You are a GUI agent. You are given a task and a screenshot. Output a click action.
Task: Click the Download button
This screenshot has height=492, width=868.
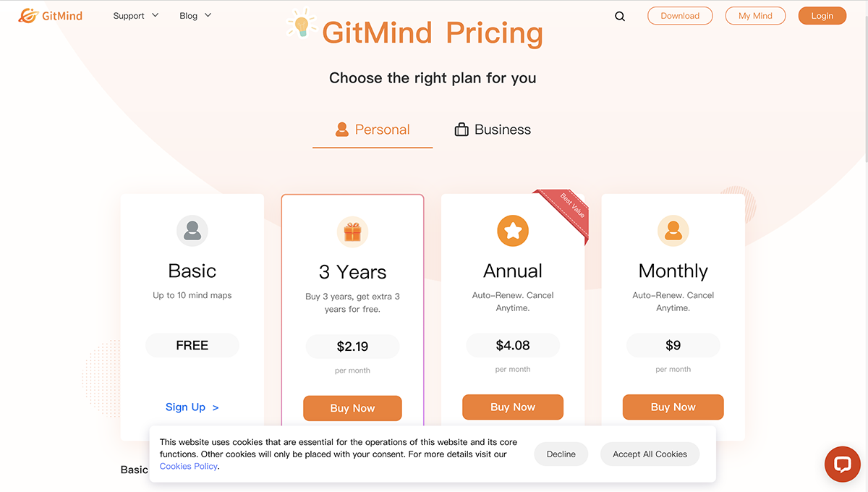[679, 15]
